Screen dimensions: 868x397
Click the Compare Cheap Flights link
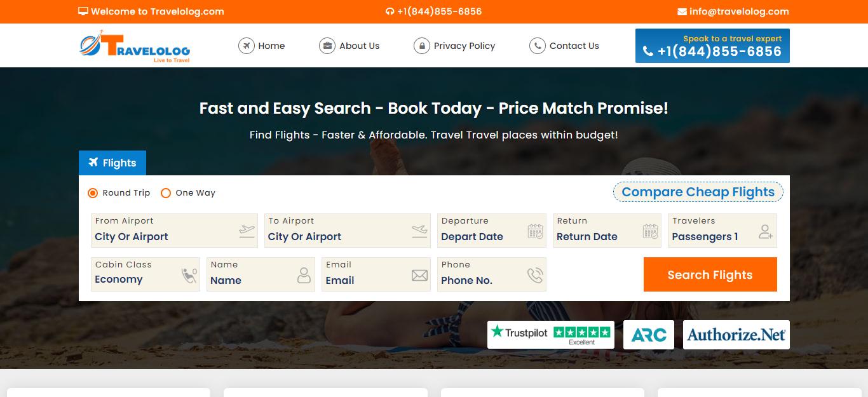tap(698, 192)
